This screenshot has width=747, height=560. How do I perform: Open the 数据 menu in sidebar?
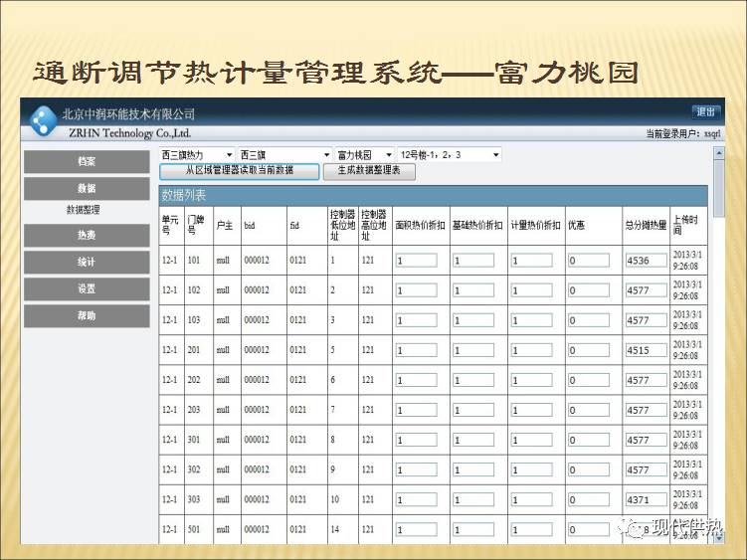(x=87, y=188)
